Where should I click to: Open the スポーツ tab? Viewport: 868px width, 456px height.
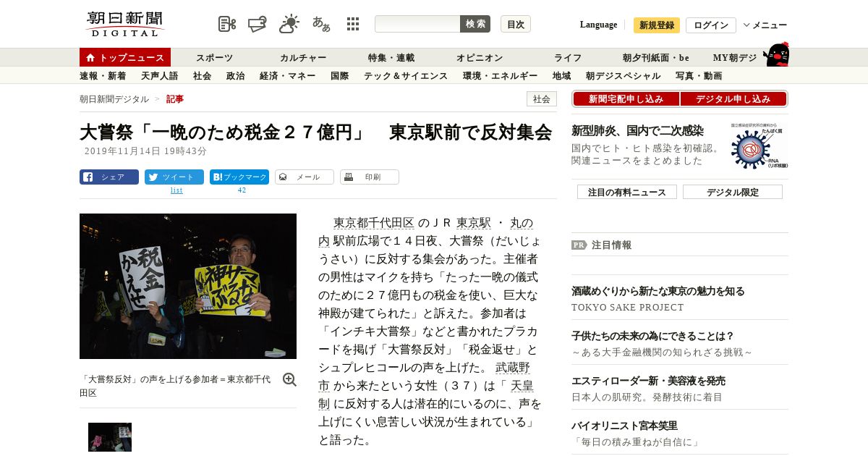(214, 58)
